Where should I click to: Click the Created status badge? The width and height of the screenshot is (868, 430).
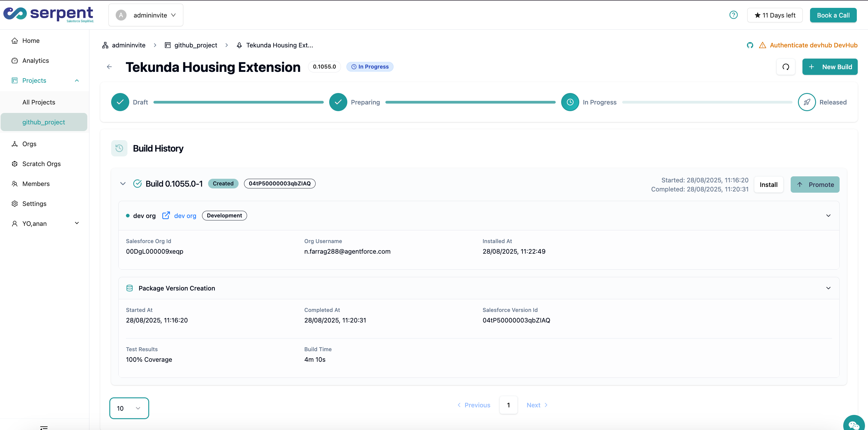tap(223, 184)
